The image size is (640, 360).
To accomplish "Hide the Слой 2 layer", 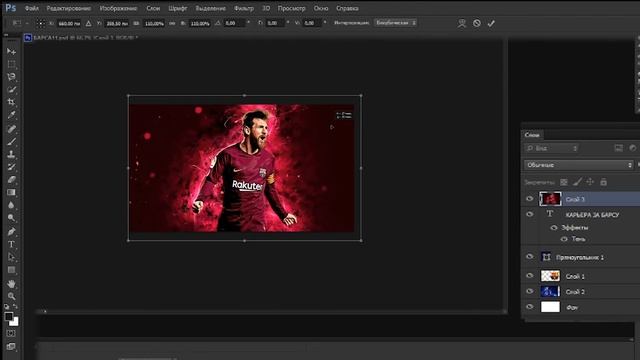I will pos(530,291).
